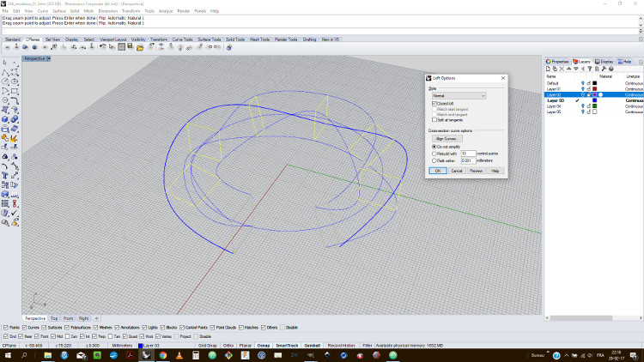Click OK in Loft Options

click(x=438, y=171)
